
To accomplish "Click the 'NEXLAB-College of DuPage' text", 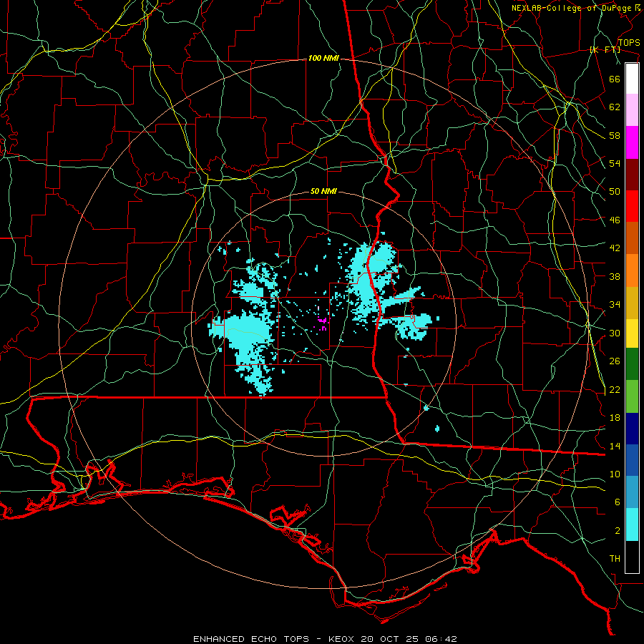I will pyautogui.click(x=571, y=8).
